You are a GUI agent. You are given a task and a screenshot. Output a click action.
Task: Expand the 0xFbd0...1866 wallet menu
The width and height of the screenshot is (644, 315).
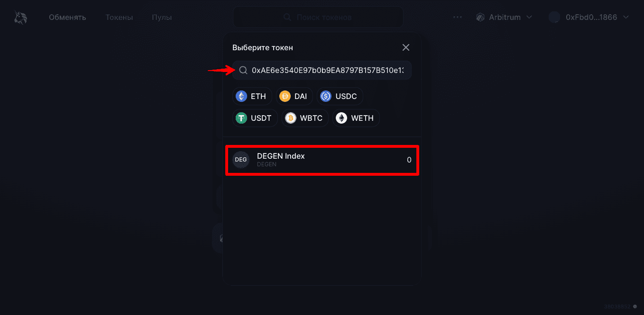[589, 18]
